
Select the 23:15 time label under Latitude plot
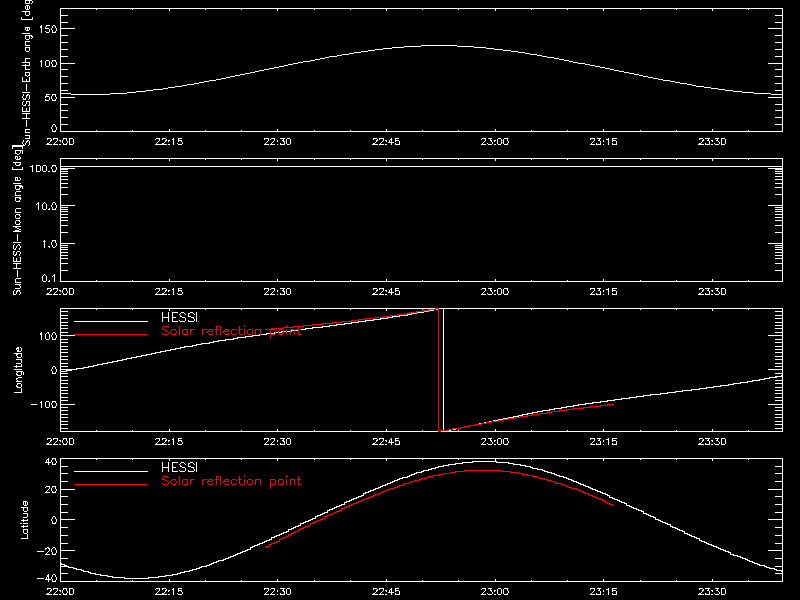pyautogui.click(x=604, y=591)
